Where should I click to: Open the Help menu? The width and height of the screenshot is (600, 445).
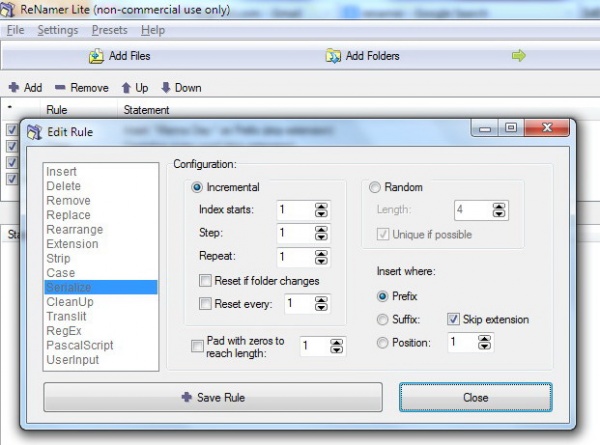[x=153, y=30]
